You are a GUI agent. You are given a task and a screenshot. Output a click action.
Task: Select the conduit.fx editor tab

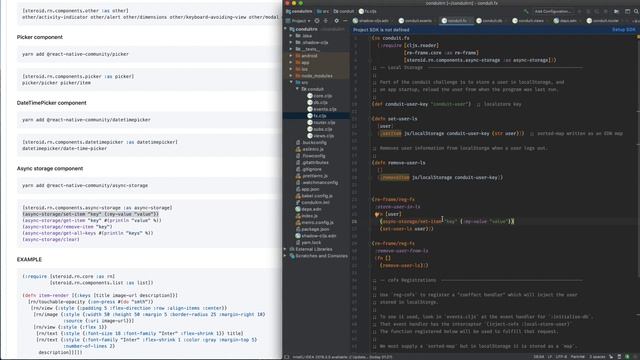pyautogui.click(x=456, y=20)
